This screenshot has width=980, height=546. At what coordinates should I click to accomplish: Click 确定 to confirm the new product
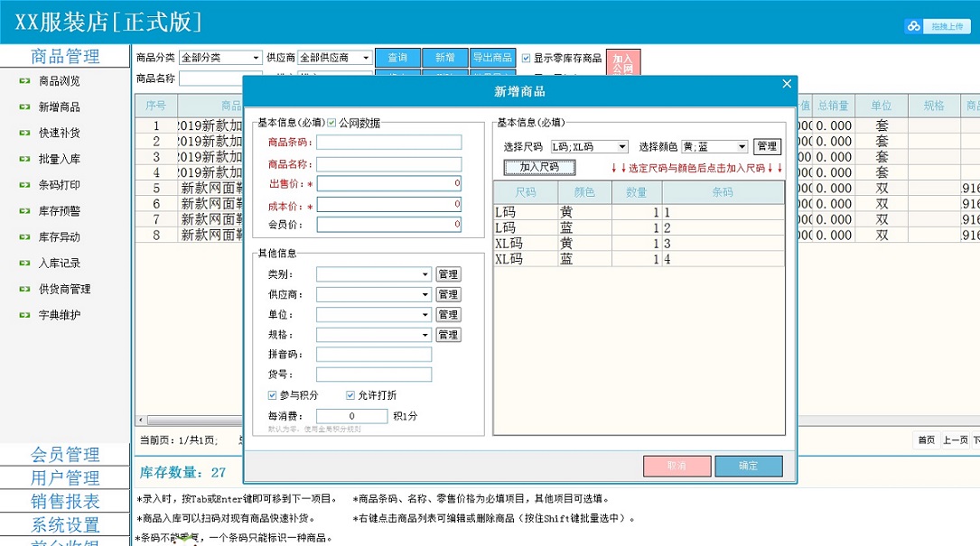746,466
